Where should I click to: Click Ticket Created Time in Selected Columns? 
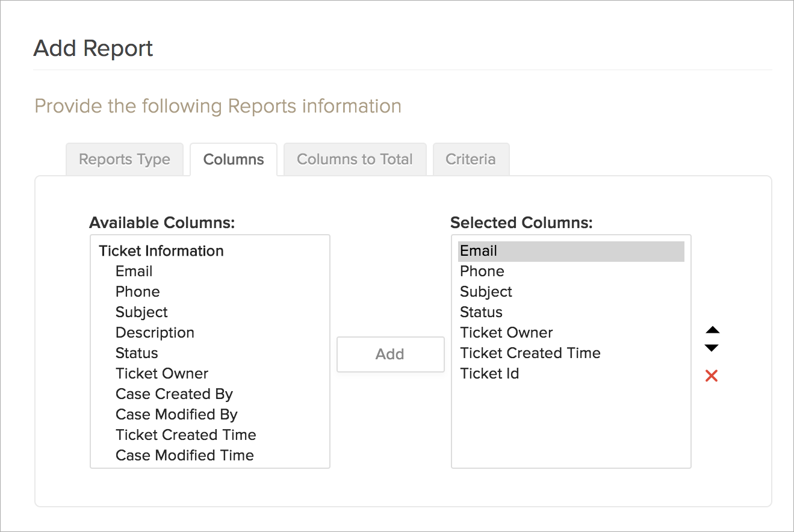tap(530, 353)
